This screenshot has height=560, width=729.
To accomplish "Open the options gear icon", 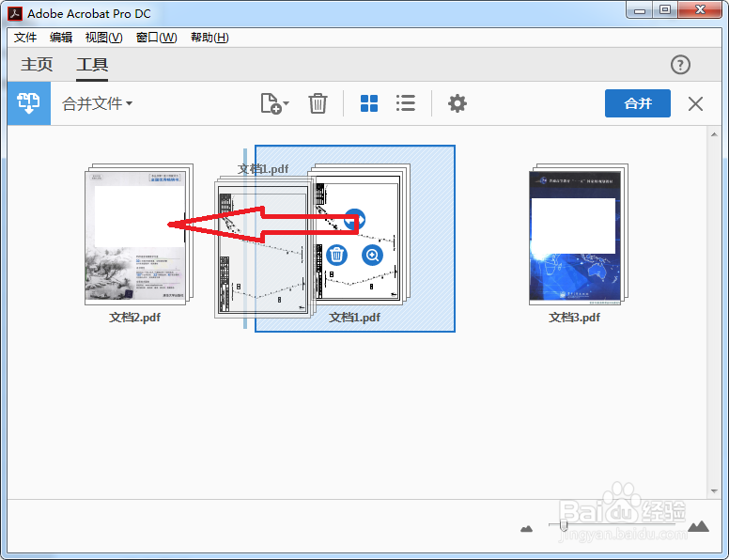I will pyautogui.click(x=457, y=103).
